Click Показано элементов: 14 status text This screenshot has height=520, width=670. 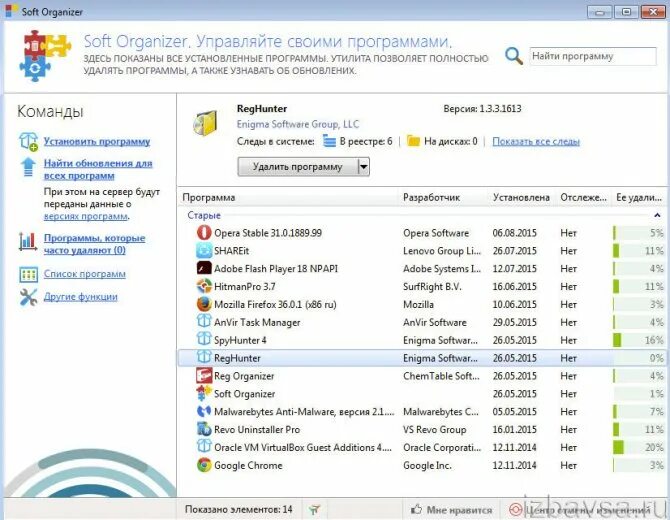tap(238, 509)
